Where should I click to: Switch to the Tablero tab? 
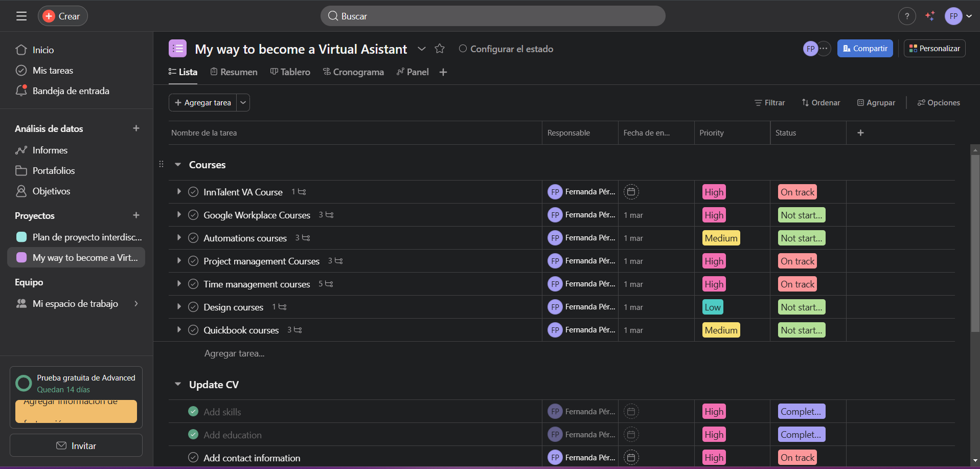click(x=290, y=72)
